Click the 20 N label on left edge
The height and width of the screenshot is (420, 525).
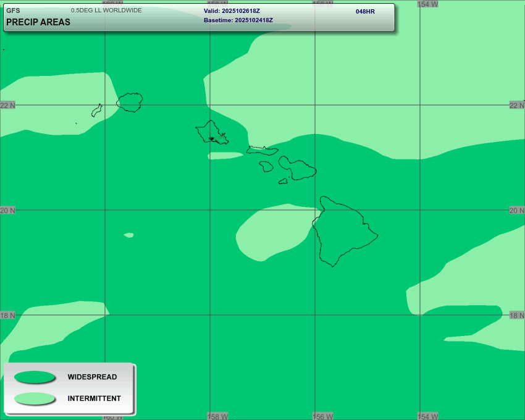click(8, 211)
